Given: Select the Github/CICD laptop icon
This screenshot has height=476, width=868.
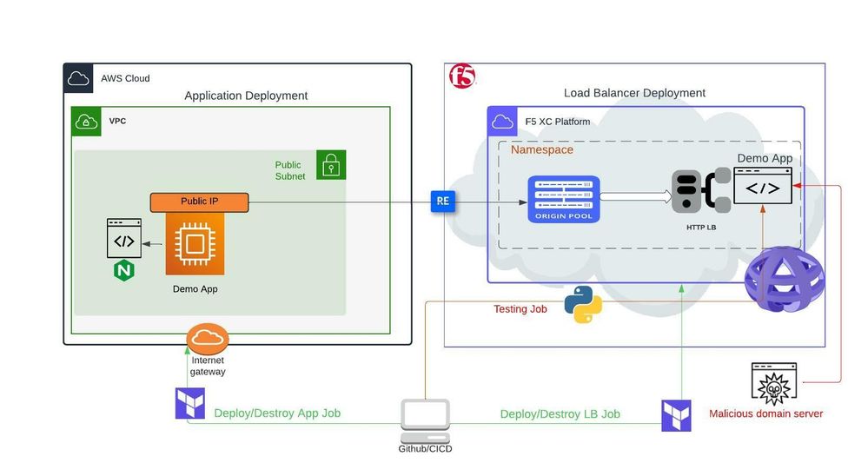Looking at the screenshot, I should (x=425, y=420).
